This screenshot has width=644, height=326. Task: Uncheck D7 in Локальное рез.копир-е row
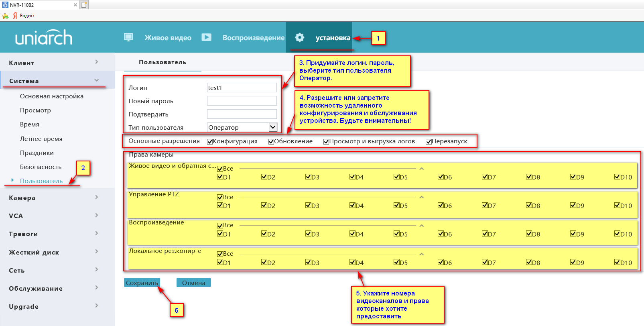point(485,262)
